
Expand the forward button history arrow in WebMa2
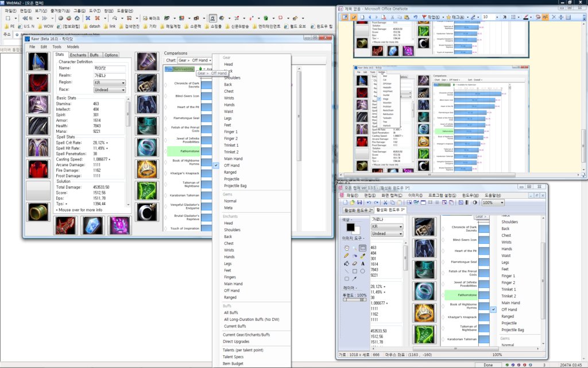tap(52, 18)
